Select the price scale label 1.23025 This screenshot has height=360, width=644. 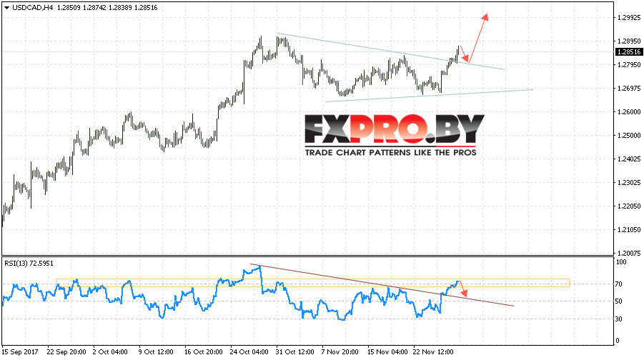[629, 182]
